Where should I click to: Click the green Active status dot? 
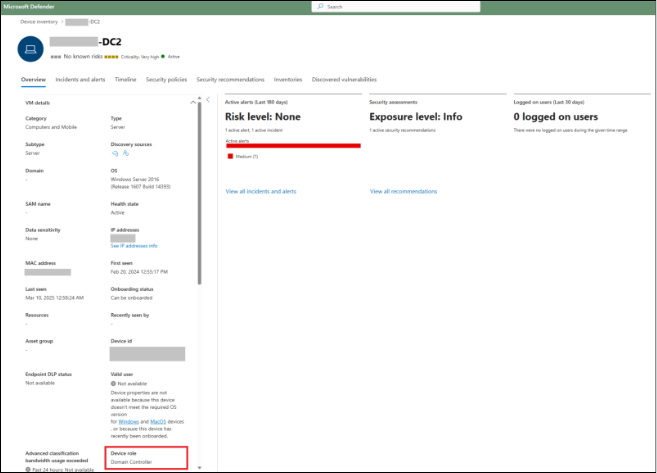163,56
